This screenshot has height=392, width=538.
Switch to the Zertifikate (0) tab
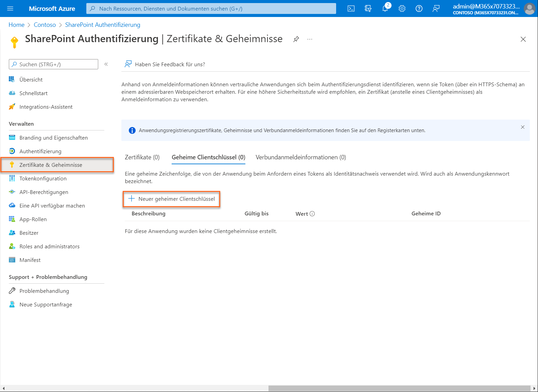142,157
